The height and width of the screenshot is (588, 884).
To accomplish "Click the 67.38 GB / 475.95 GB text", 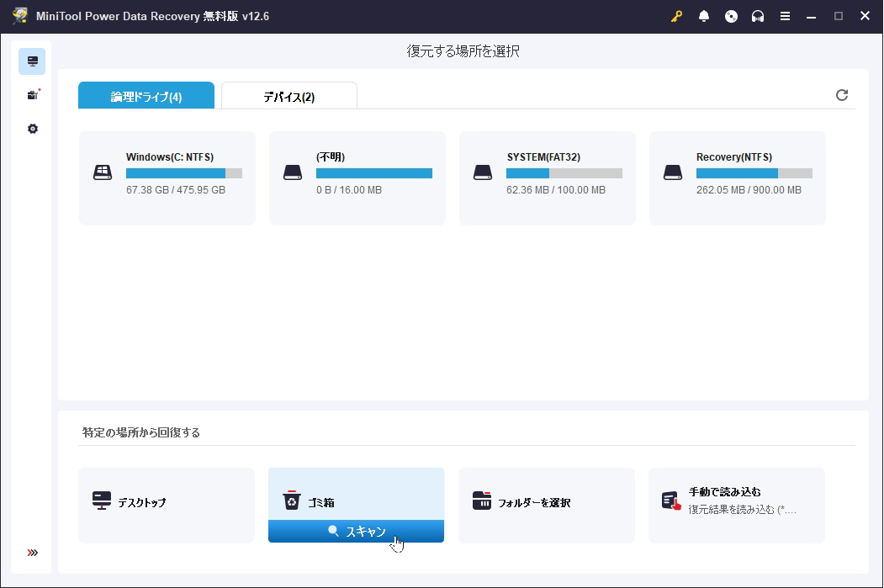I will 176,190.
